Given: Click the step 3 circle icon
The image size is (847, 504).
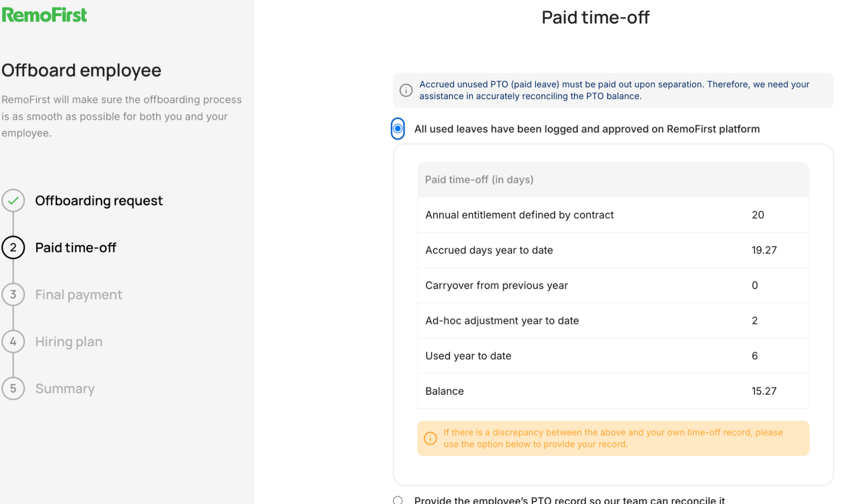Looking at the screenshot, I should [x=13, y=294].
